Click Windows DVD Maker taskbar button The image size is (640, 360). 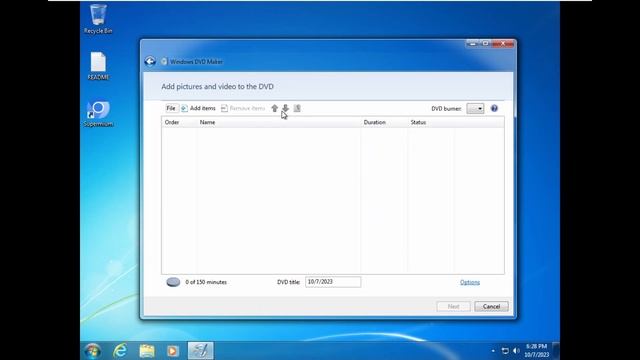[200, 351]
